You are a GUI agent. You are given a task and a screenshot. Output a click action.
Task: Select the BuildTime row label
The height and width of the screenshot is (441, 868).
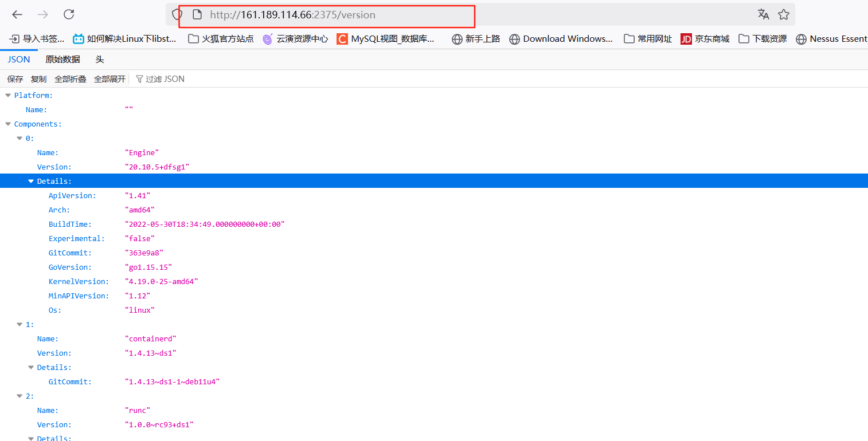71,224
